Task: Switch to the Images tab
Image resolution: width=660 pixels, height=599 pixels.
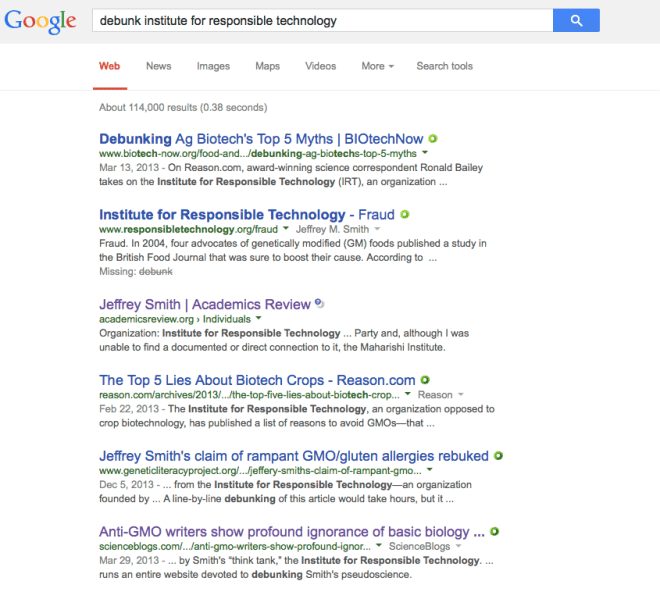Action: 213,66
